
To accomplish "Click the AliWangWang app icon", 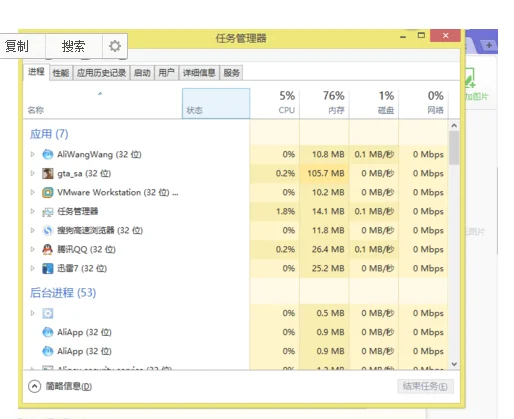I will [x=48, y=154].
